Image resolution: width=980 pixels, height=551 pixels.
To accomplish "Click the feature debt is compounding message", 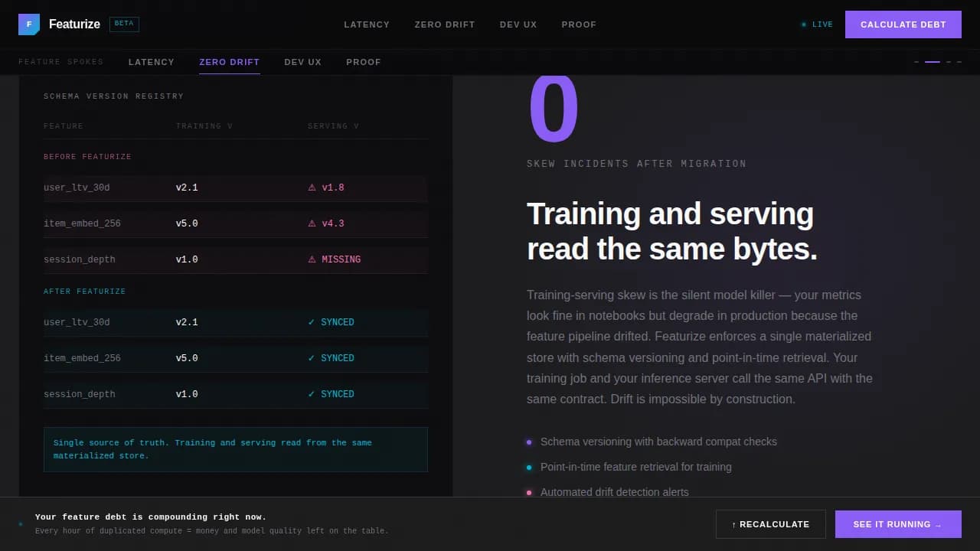I will click(151, 517).
